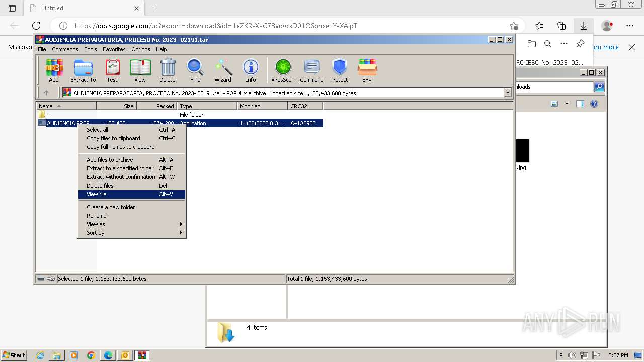Open the Find tool icon

195,70
